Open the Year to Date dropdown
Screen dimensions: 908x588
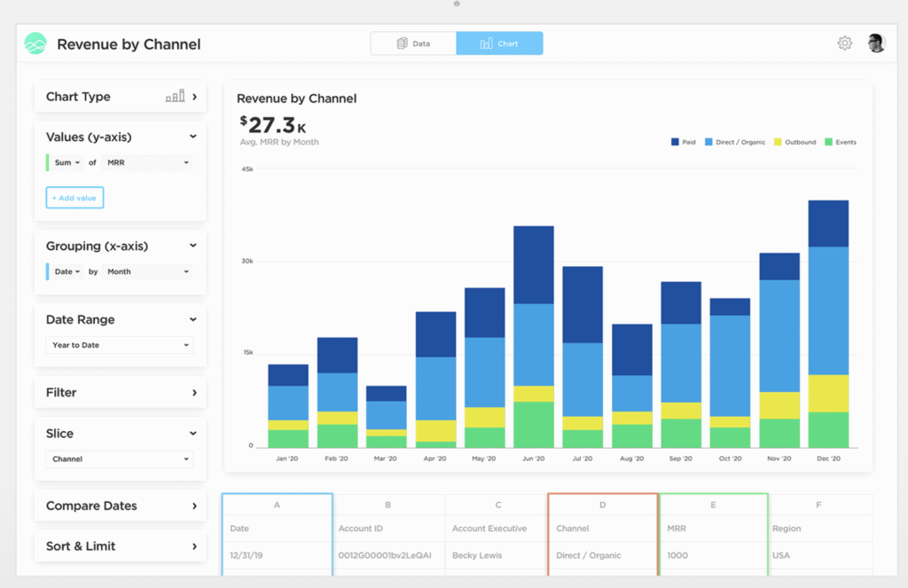pyautogui.click(x=120, y=345)
